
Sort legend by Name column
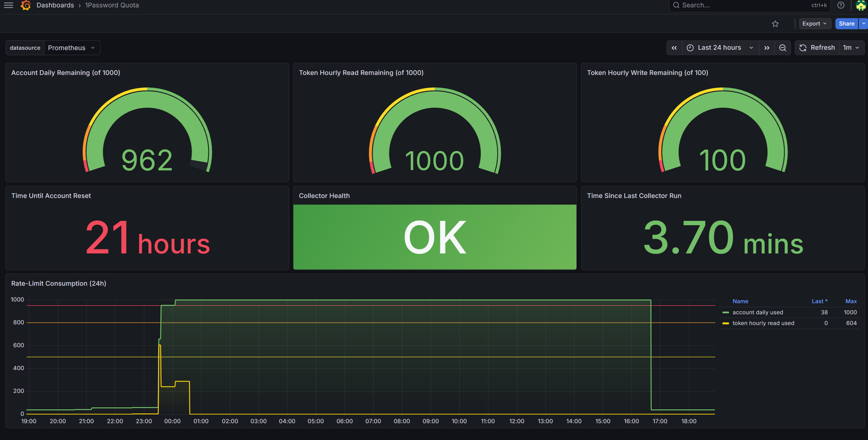click(x=740, y=301)
